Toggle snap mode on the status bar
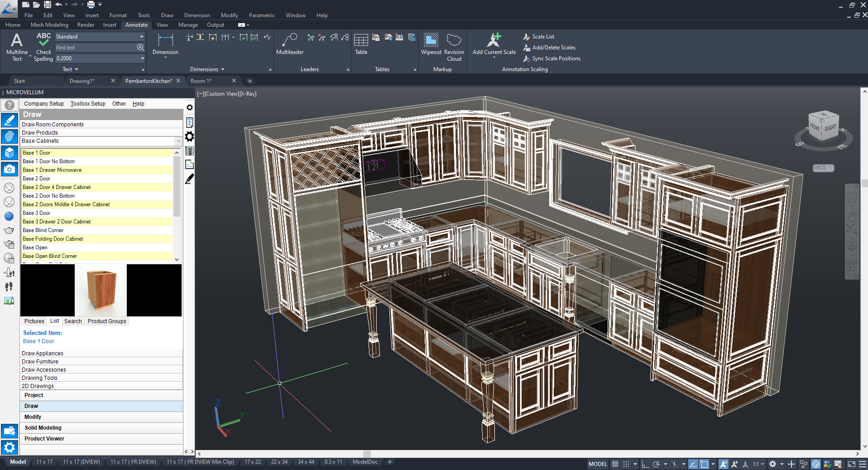This screenshot has height=470, width=868. pyautogui.click(x=626, y=464)
